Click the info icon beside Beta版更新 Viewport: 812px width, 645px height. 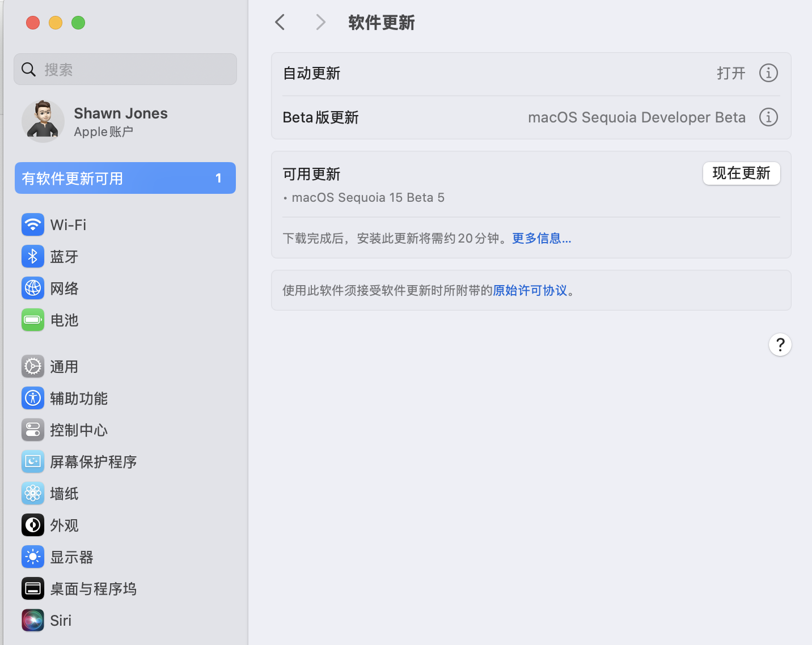(768, 117)
